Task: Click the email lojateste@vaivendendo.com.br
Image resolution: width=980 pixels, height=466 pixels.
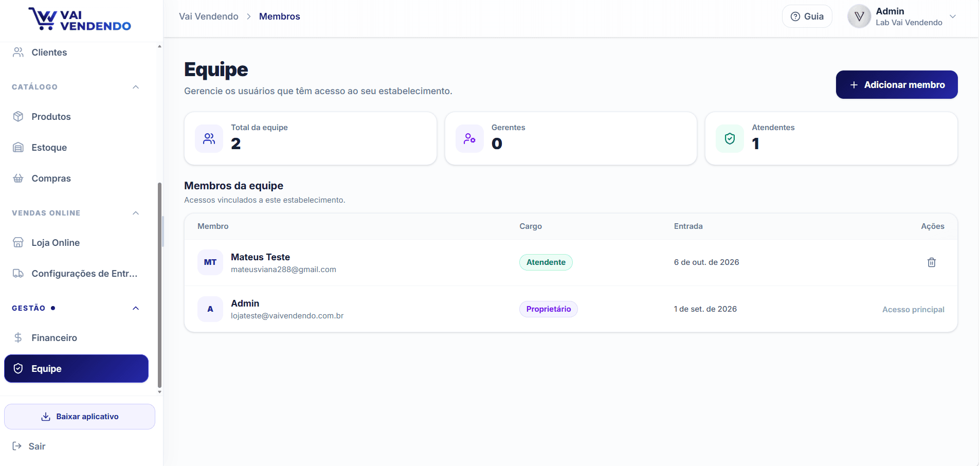Action: (x=287, y=316)
